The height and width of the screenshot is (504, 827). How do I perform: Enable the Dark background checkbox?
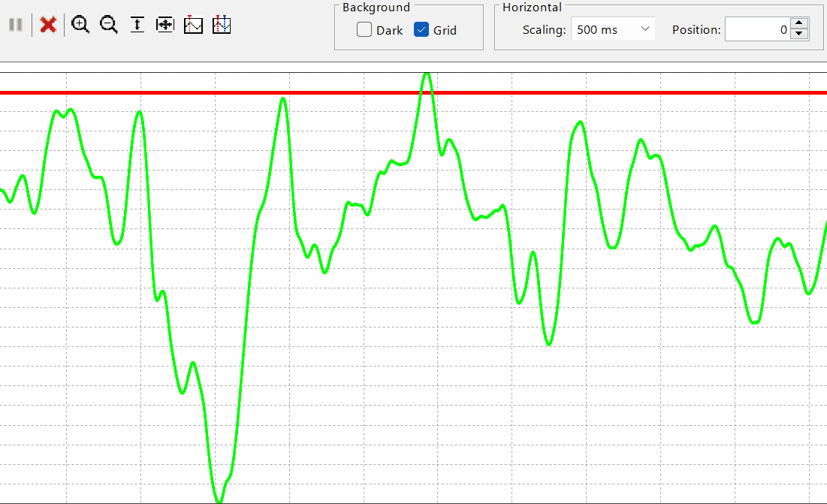coord(364,30)
